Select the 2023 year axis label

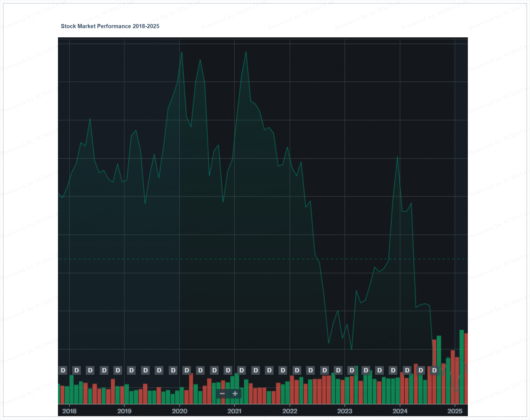pos(345,411)
